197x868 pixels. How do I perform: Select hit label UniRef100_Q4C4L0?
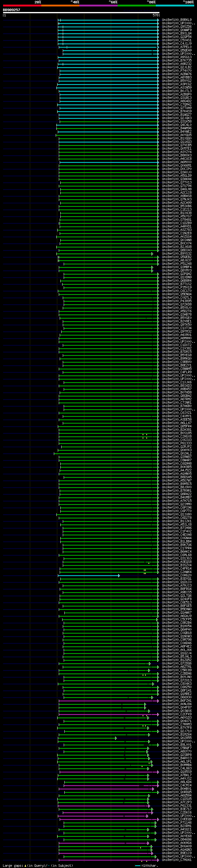coord(177,125)
